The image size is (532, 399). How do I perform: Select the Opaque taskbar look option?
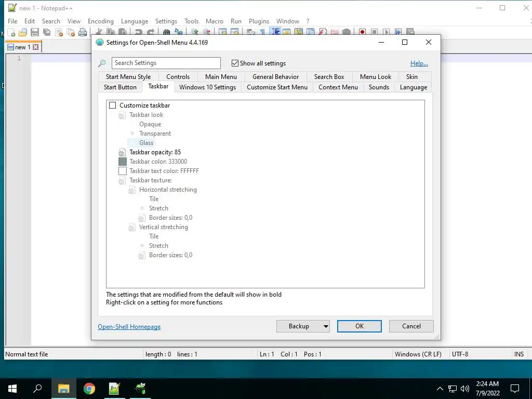pos(150,124)
